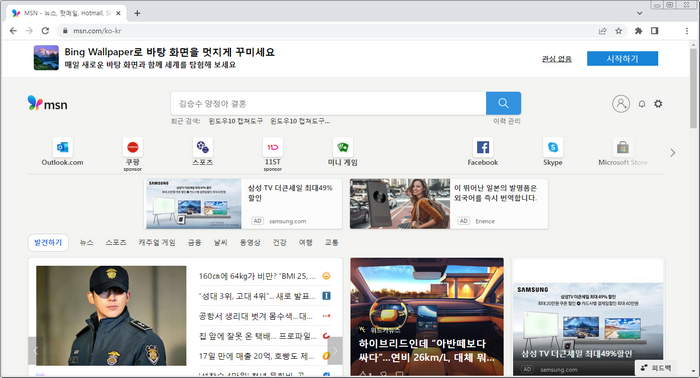Image resolution: width=700 pixels, height=378 pixels.
Task: Open Enence translator ad card
Action: pos(449,204)
